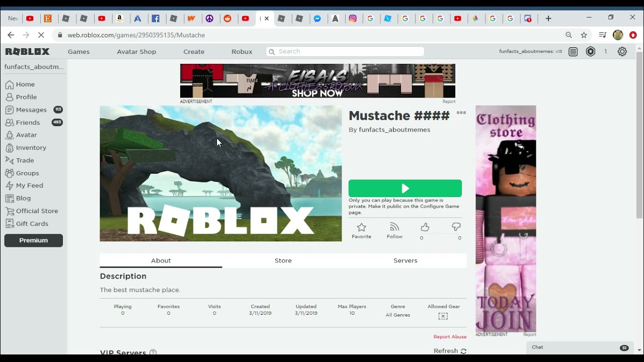
Task: Switch to the Instagram browser tab
Action: click(x=353, y=19)
